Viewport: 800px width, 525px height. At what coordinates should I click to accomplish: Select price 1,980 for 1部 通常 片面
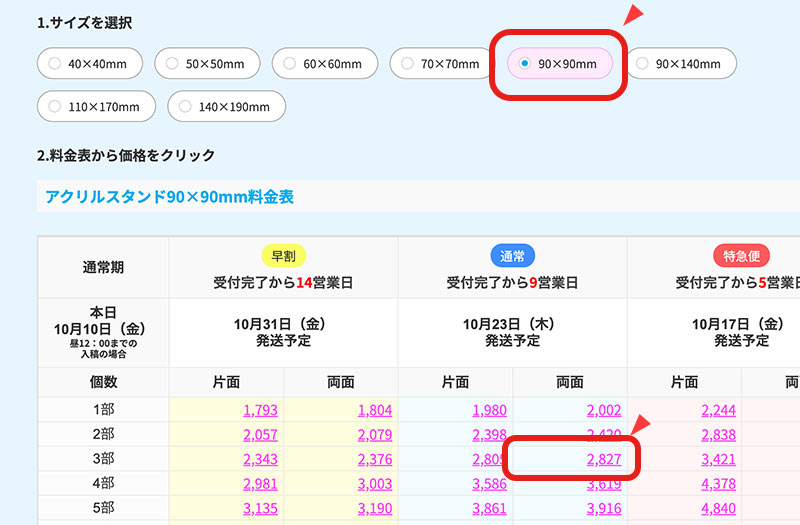point(489,410)
